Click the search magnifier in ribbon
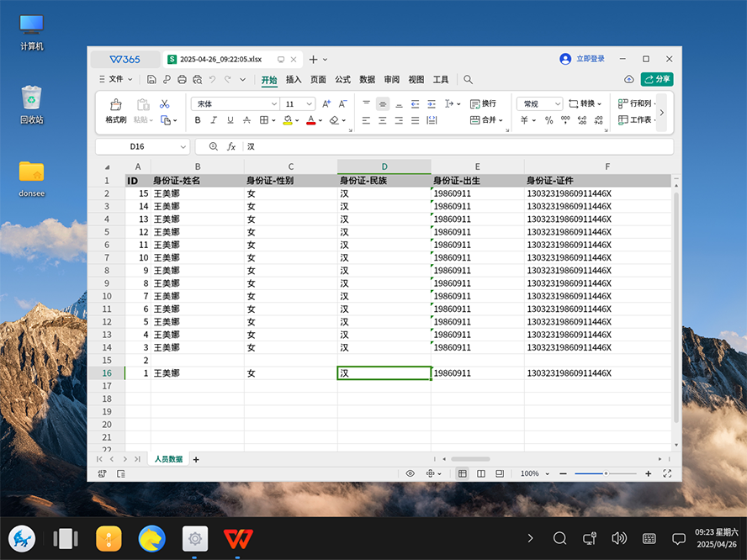 [469, 80]
